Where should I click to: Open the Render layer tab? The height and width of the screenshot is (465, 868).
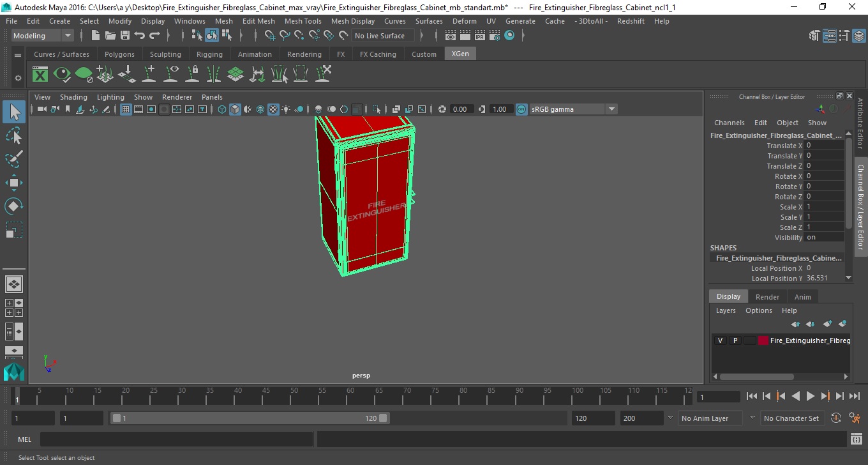[x=767, y=297]
